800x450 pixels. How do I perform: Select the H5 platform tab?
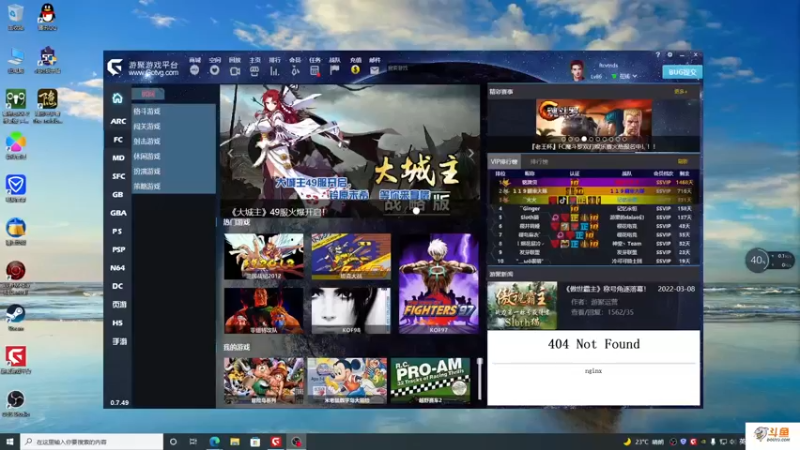[118, 323]
